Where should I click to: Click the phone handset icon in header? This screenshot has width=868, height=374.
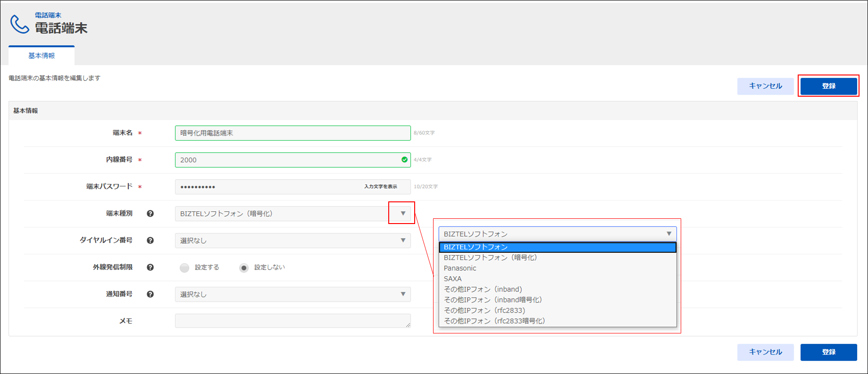[x=20, y=24]
